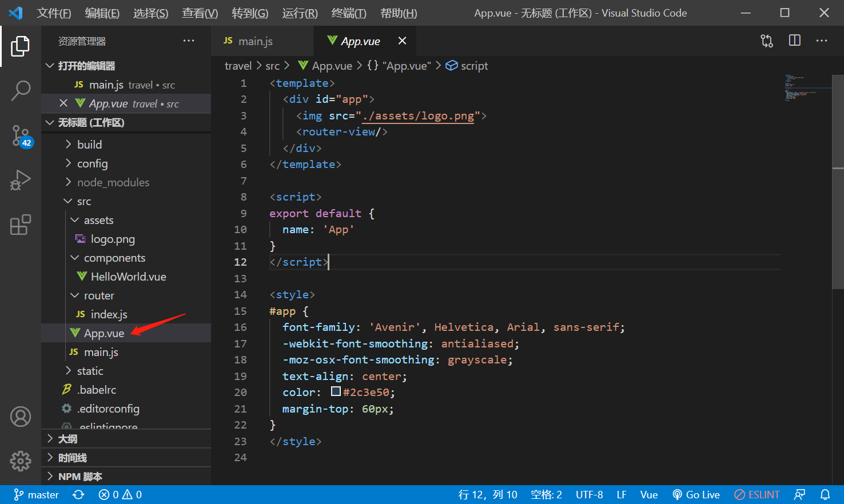844x504 pixels.
Task: Open Source Control view with 42 badge
Action: coord(22,136)
